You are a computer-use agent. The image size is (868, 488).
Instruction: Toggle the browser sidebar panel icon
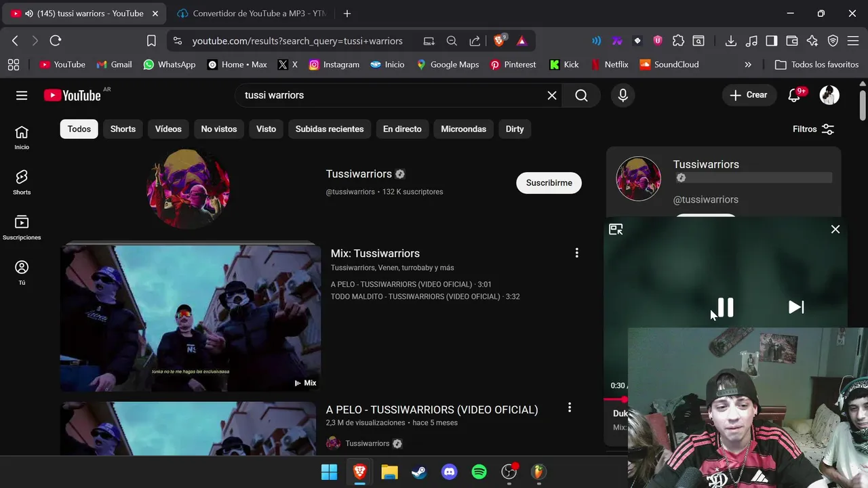pyautogui.click(x=772, y=41)
